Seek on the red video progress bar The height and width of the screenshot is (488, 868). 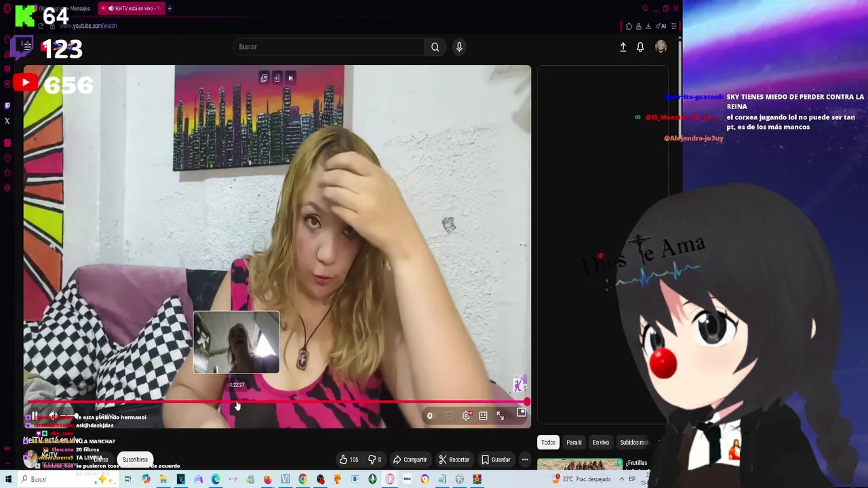277,402
